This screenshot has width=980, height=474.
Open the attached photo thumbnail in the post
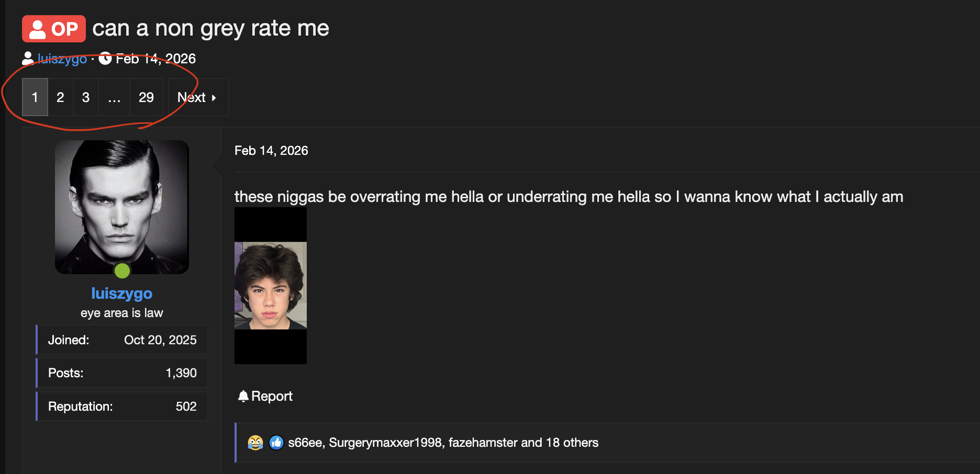pos(270,286)
